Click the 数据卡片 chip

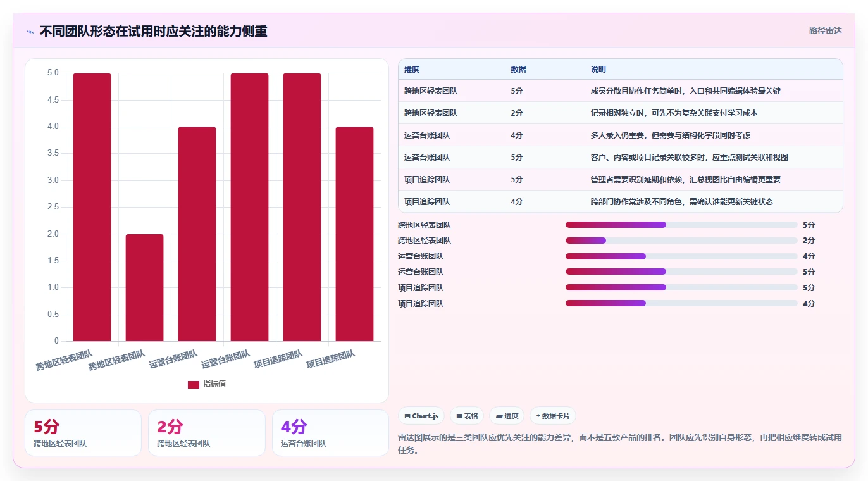tap(553, 416)
